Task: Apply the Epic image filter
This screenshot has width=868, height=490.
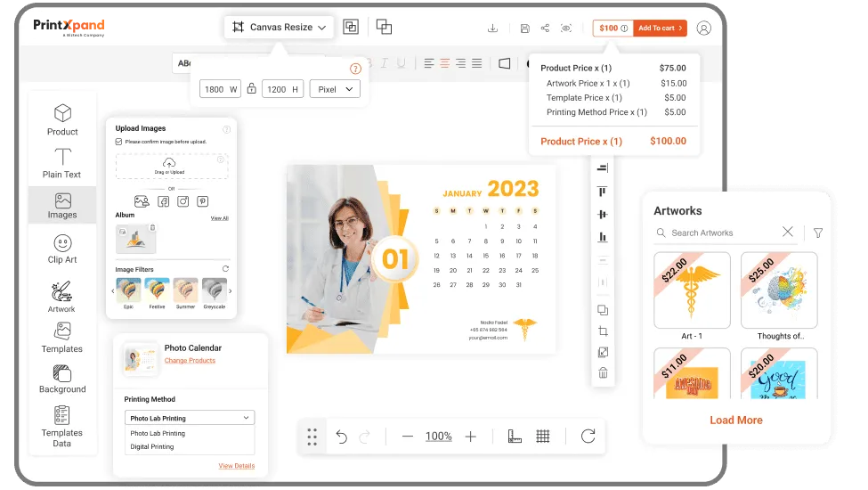Action: pyautogui.click(x=128, y=290)
